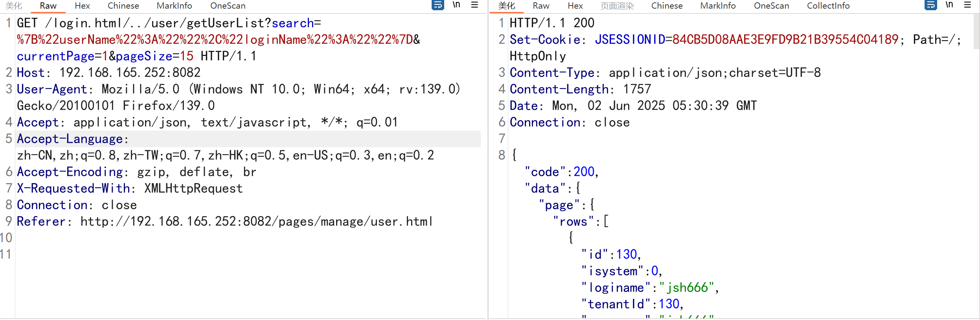Switch to OneScan tab in response pane
Image resolution: width=980 pixels, height=320 pixels.
click(771, 6)
